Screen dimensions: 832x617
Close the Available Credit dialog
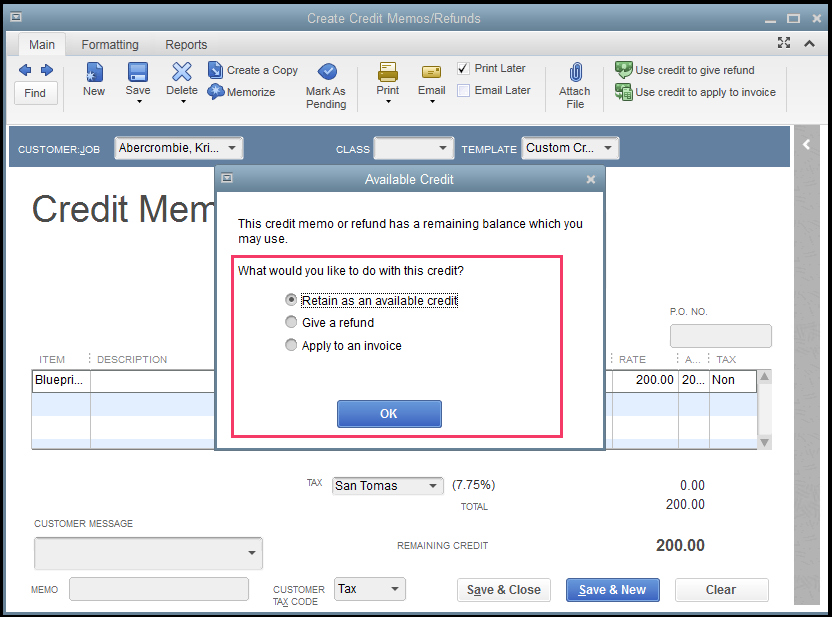coord(591,179)
